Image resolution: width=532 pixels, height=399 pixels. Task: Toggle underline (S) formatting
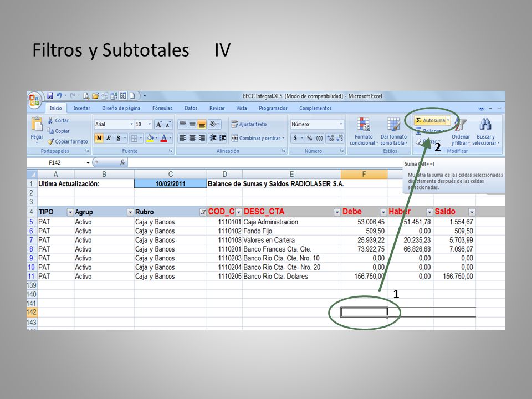(x=118, y=138)
